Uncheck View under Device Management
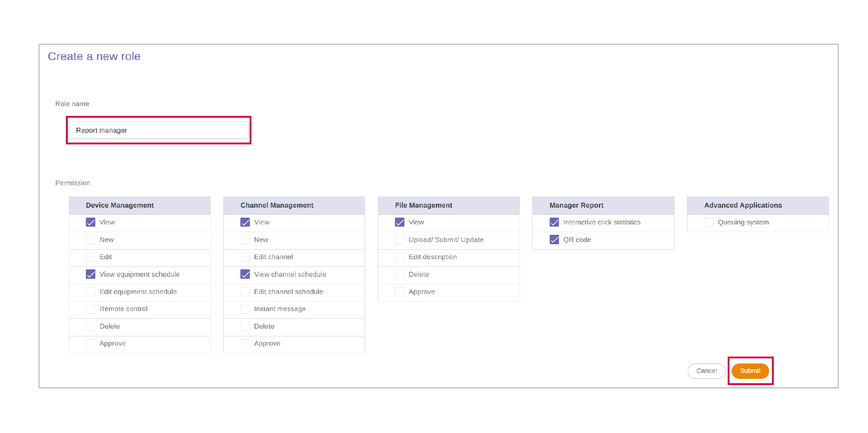The height and width of the screenshot is (433, 868). pos(90,222)
